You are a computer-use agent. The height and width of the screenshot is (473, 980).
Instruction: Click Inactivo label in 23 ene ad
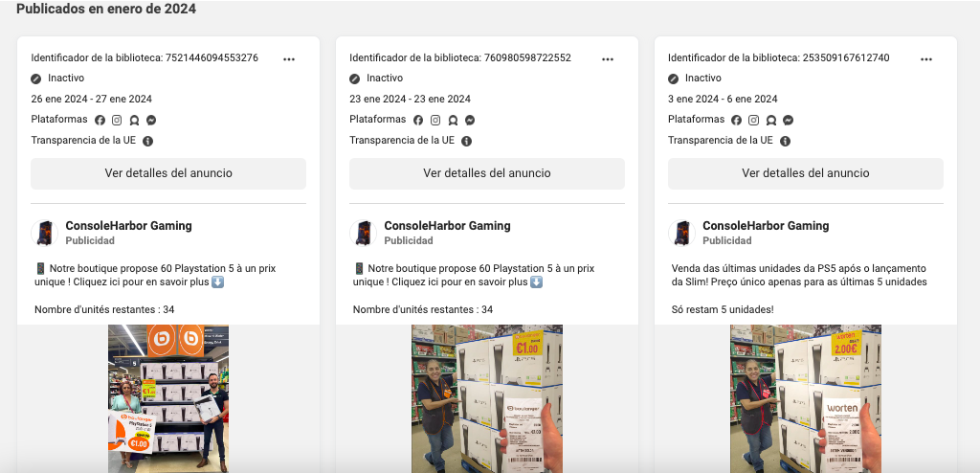coord(385,78)
